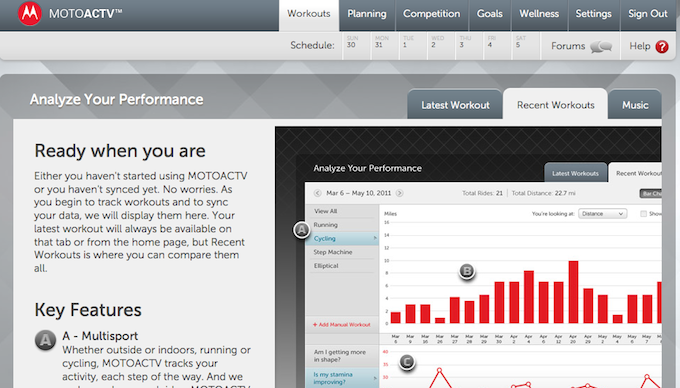Click the Motorola logo icon
This screenshot has width=680, height=388.
point(29,13)
